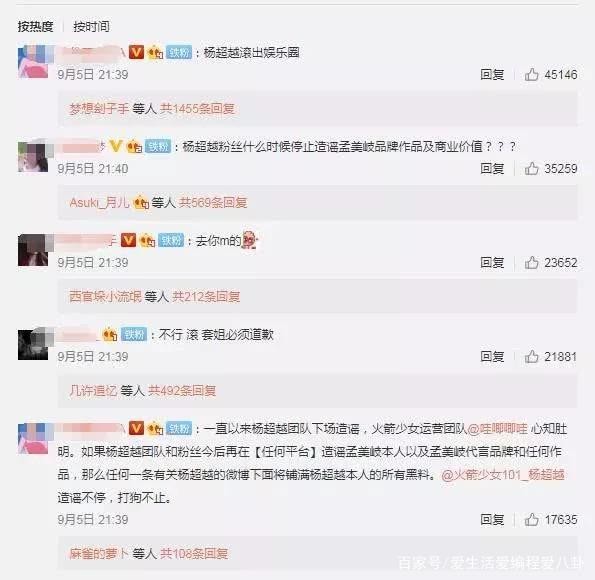
Task: Expand the 共569条回复 replies
Action: (213, 202)
